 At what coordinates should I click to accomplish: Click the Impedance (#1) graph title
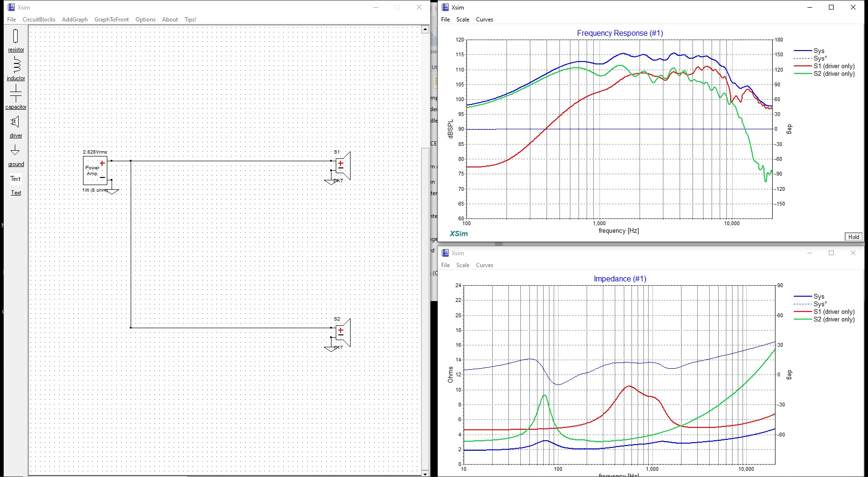(620, 279)
